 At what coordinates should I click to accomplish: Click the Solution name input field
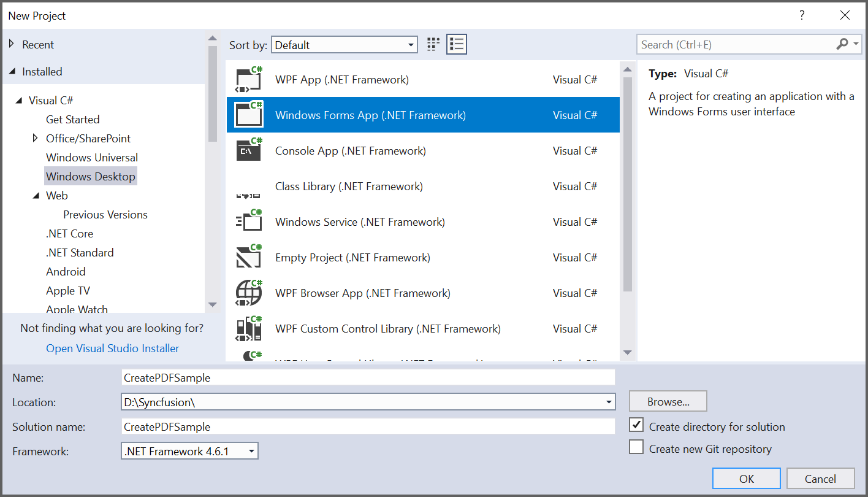(x=368, y=426)
